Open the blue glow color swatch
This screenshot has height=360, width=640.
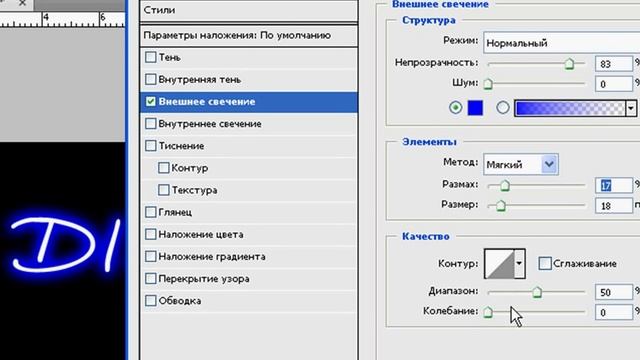coord(475,108)
